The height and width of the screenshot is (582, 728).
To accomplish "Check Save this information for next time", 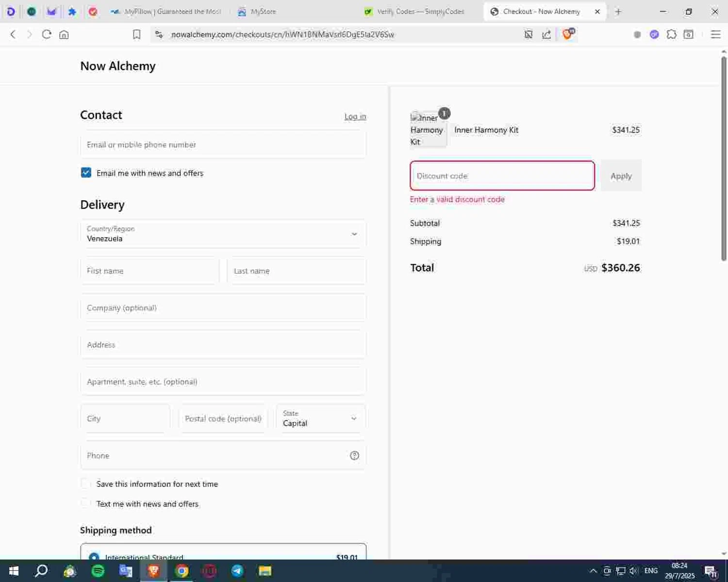I will [85, 484].
